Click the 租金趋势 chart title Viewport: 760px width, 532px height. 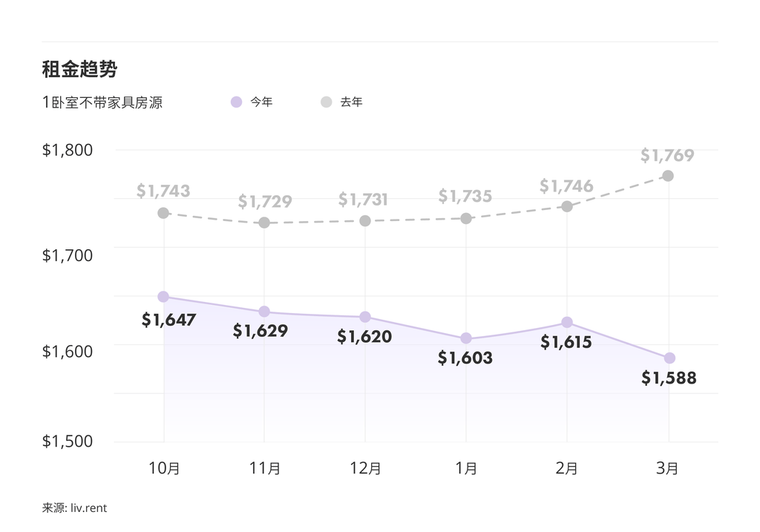[79, 70]
